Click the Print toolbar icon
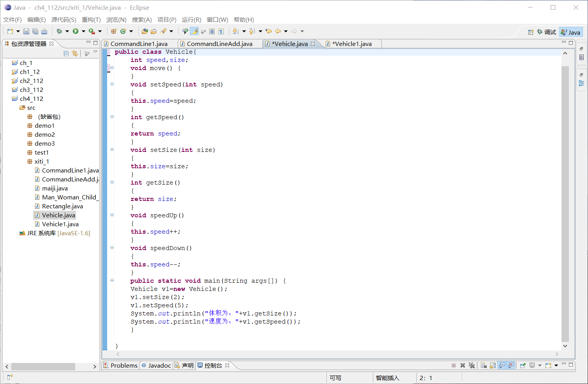 [x=44, y=32]
